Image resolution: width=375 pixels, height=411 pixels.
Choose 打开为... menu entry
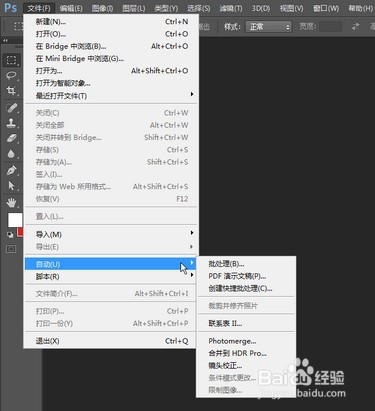tap(112, 71)
